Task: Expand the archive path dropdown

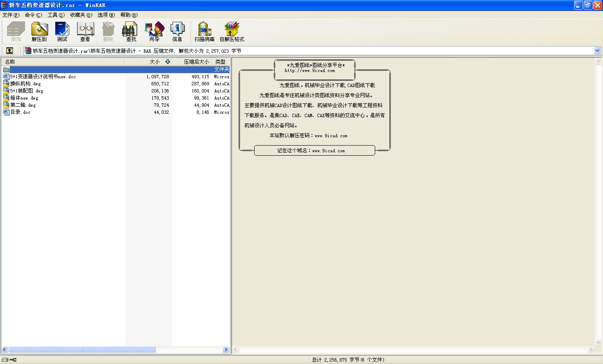Action: coord(598,51)
